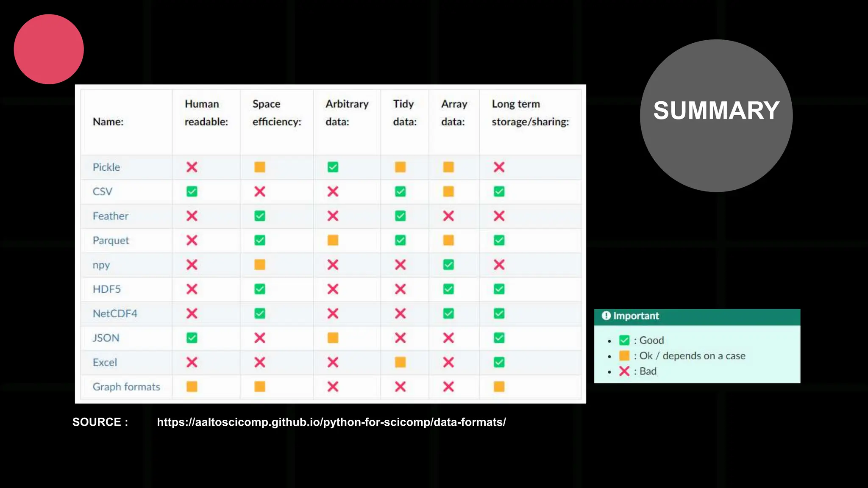Click the red circle in top-left corner
The width and height of the screenshot is (868, 488).
click(x=49, y=49)
